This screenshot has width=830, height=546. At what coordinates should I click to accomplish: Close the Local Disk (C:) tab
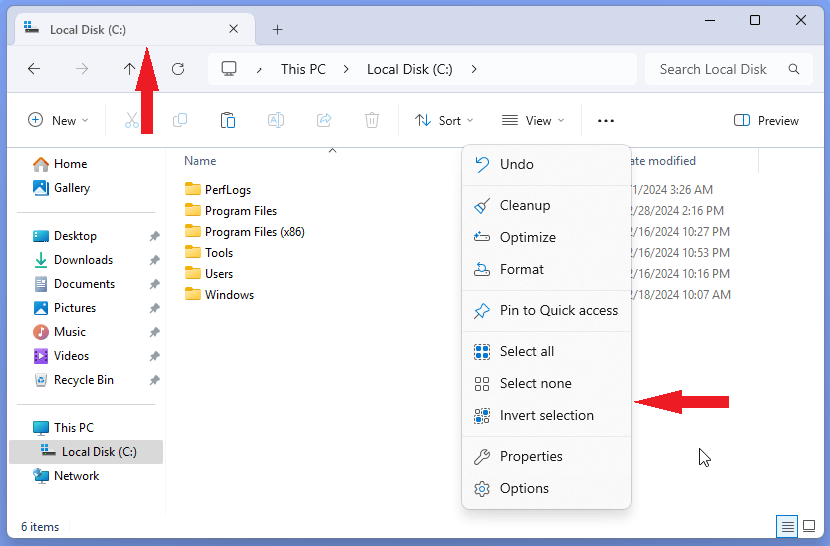pos(233,29)
